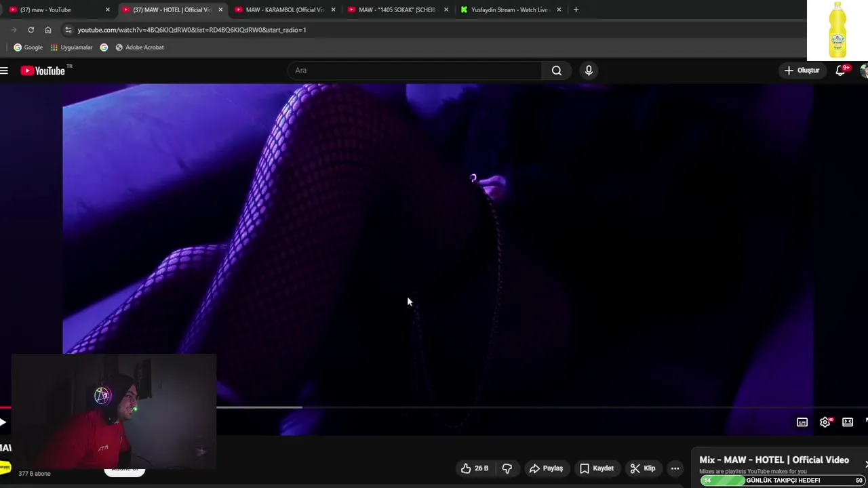
Task: Open the Adobe Acrobat bookmark
Action: tap(140, 47)
